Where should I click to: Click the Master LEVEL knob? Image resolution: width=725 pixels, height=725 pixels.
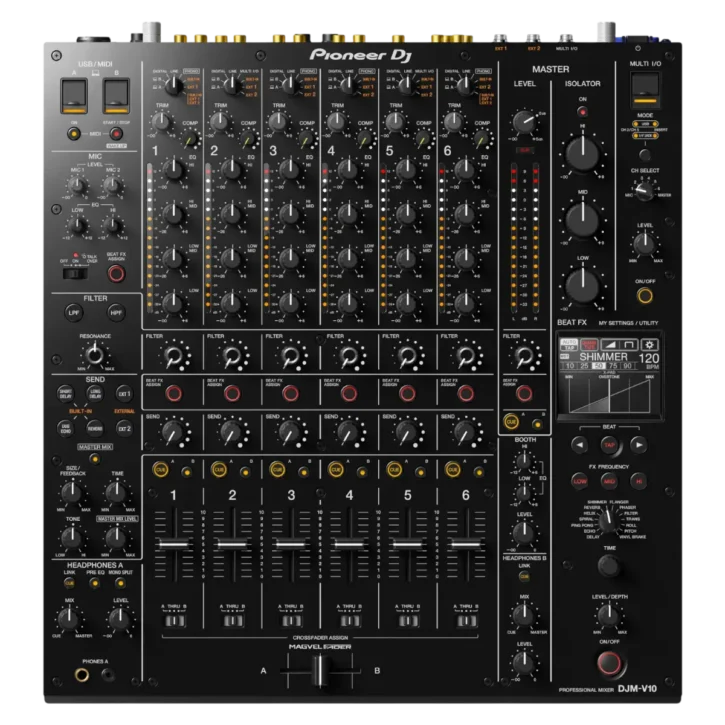[524, 122]
